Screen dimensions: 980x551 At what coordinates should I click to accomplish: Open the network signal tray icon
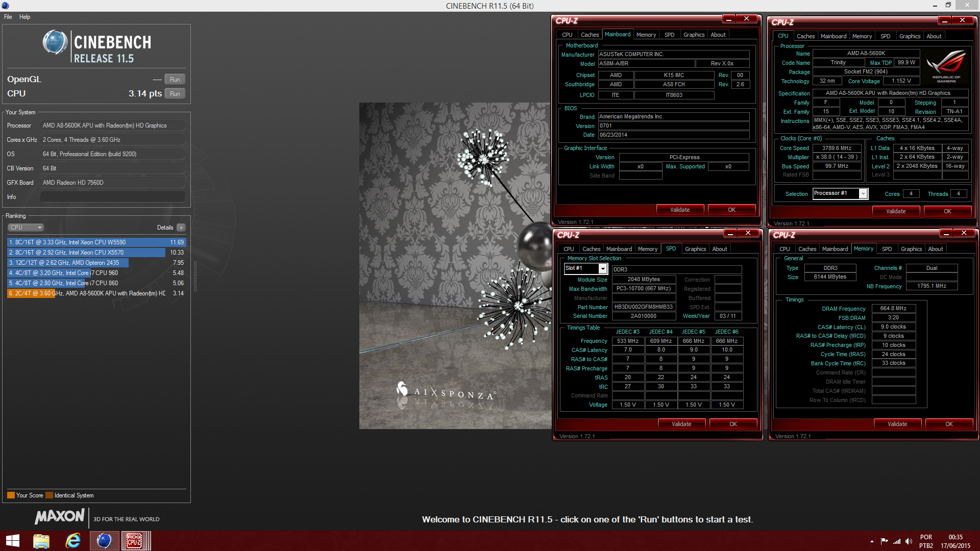[897, 541]
